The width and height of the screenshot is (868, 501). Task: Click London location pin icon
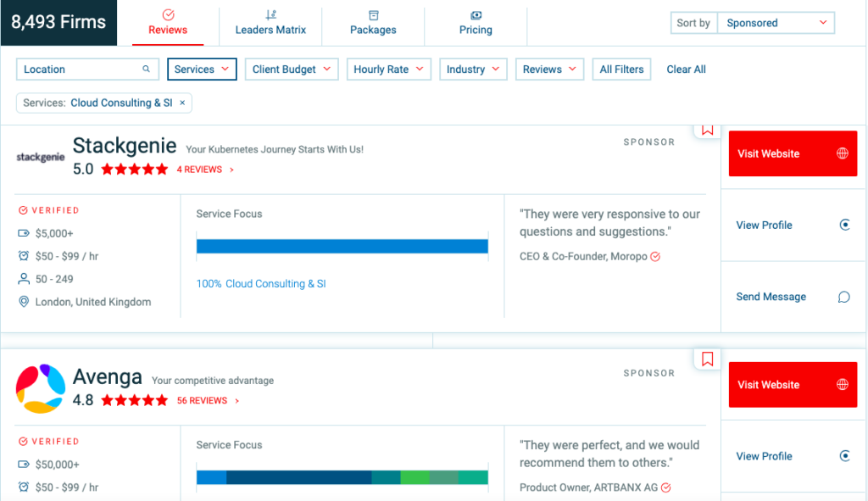[x=23, y=301]
